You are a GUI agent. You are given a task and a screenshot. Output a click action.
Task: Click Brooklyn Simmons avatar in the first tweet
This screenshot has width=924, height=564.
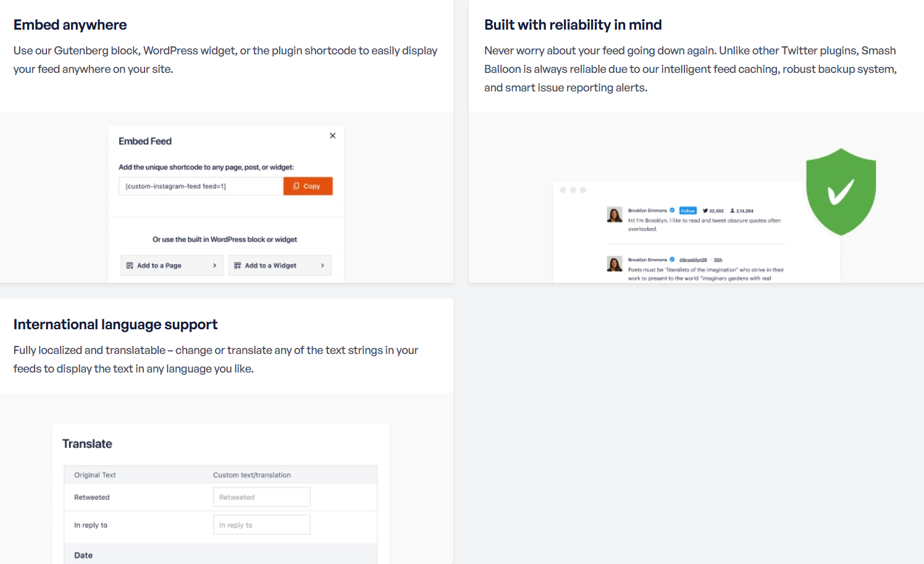[x=615, y=214]
